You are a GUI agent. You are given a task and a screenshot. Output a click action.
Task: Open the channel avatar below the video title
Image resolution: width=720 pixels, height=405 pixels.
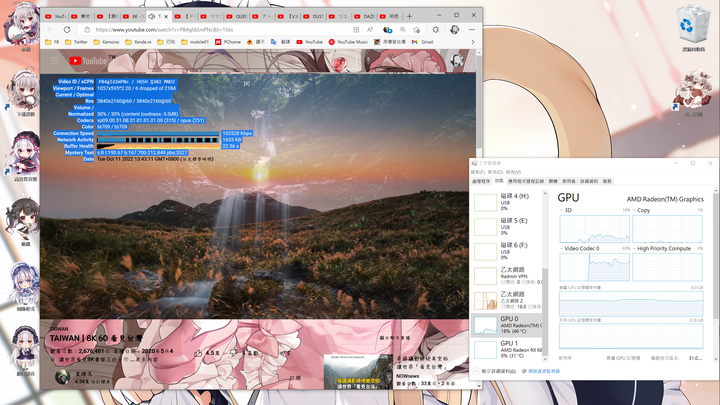[62, 377]
